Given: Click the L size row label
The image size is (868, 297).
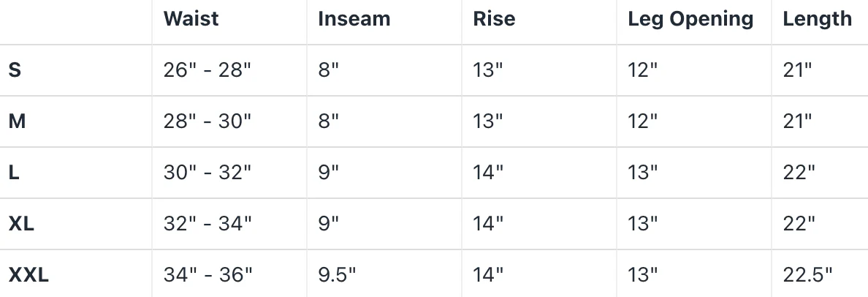Looking at the screenshot, I should pos(14,173).
